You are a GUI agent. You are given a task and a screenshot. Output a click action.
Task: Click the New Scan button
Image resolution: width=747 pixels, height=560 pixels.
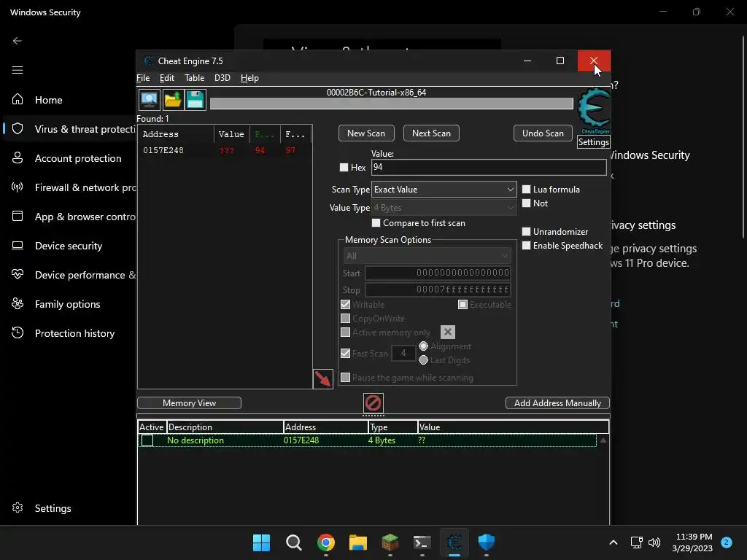pos(366,133)
